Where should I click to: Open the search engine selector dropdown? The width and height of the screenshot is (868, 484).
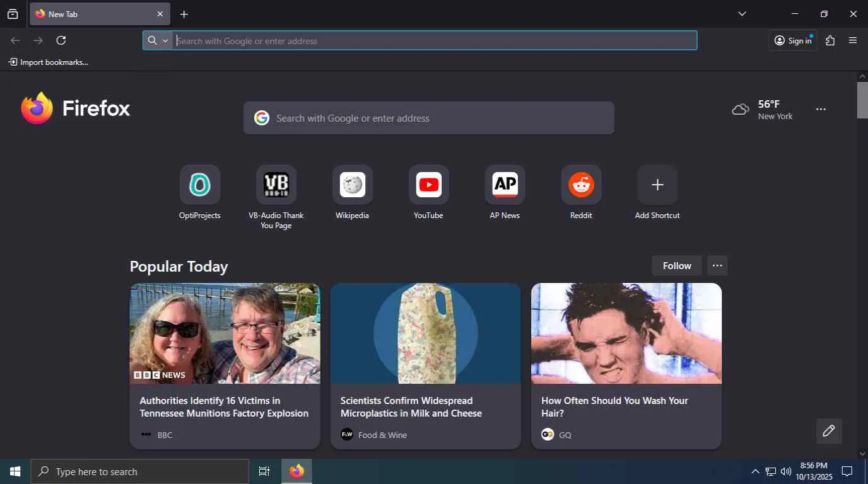158,40
